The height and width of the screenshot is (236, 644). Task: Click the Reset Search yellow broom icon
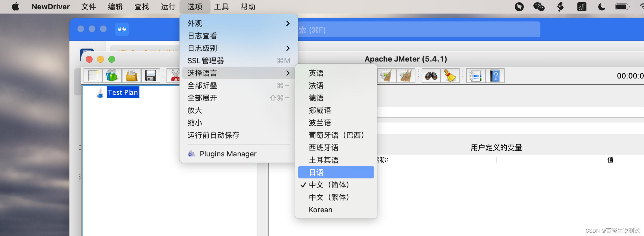click(x=450, y=76)
